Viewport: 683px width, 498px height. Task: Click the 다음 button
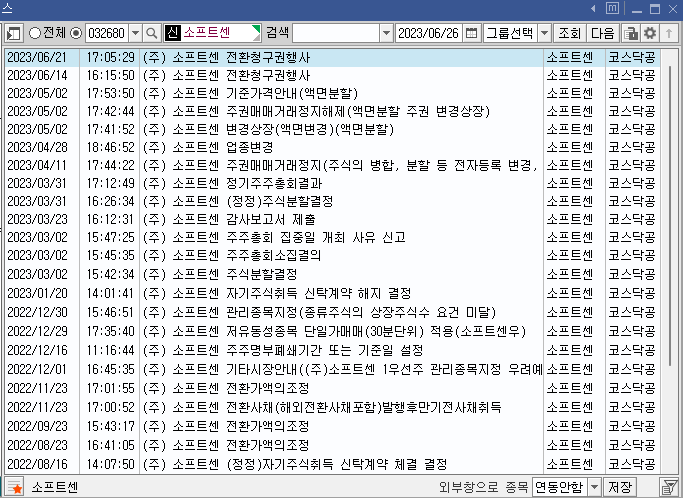[602, 33]
